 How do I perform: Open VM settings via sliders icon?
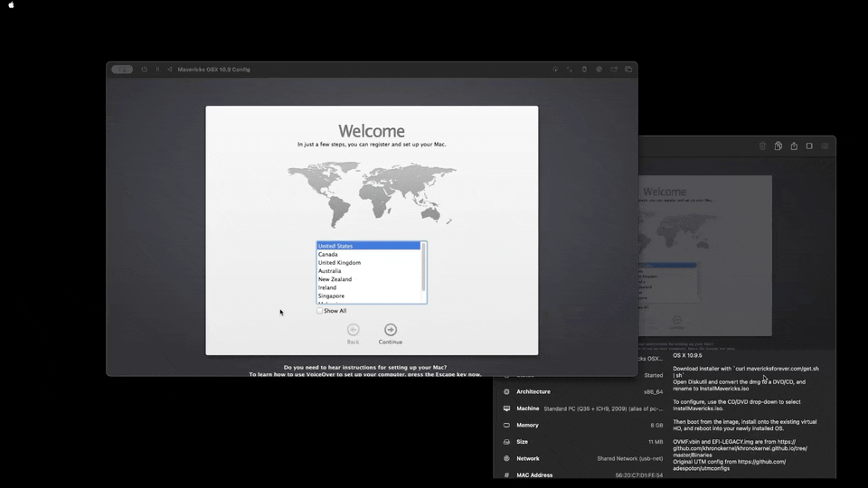pyautogui.click(x=825, y=145)
